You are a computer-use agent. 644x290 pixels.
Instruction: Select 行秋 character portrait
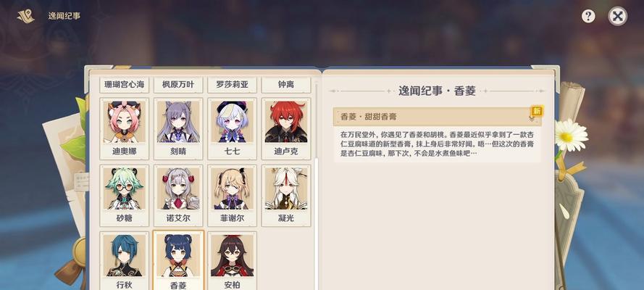pos(125,261)
